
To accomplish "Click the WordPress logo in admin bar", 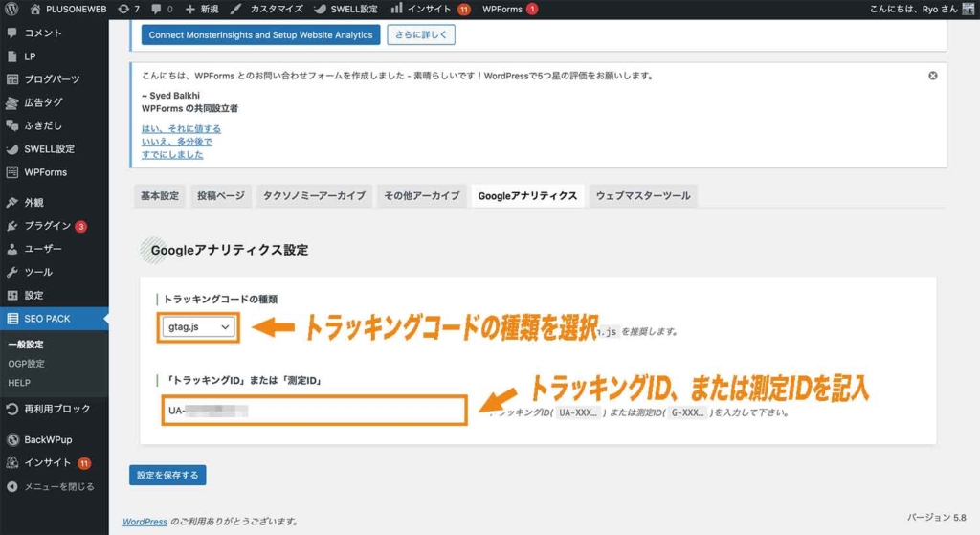I will pos(11,9).
